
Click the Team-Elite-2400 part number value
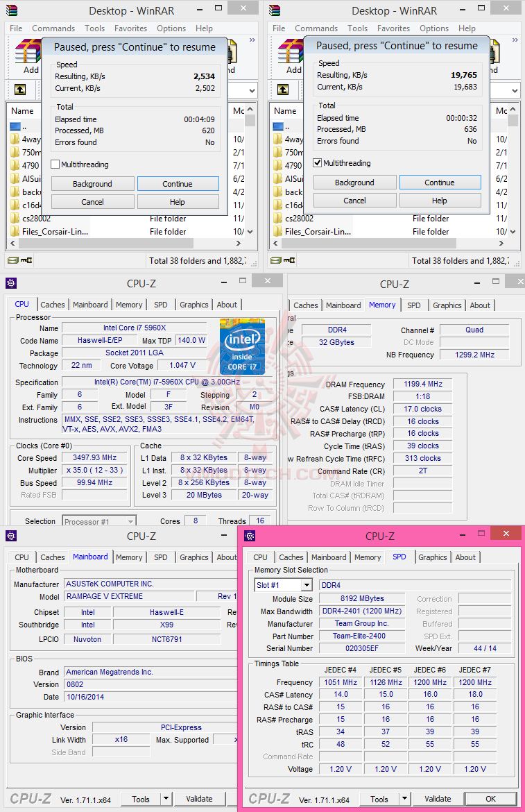click(362, 636)
